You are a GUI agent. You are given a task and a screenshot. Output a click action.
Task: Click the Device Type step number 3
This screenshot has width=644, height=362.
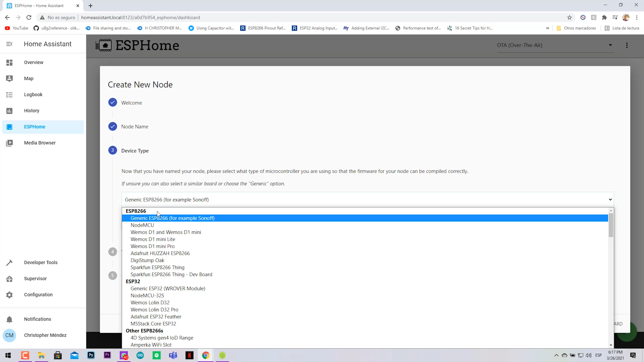pyautogui.click(x=112, y=150)
